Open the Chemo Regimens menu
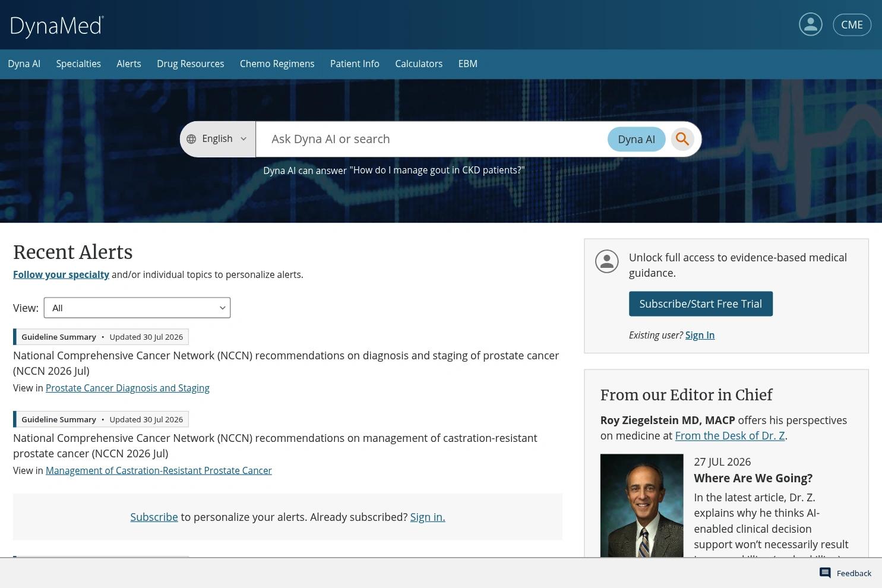The image size is (882, 588). tap(277, 64)
